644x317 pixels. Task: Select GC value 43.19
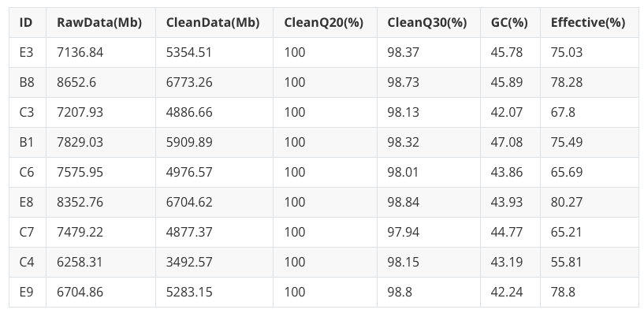[x=506, y=262]
